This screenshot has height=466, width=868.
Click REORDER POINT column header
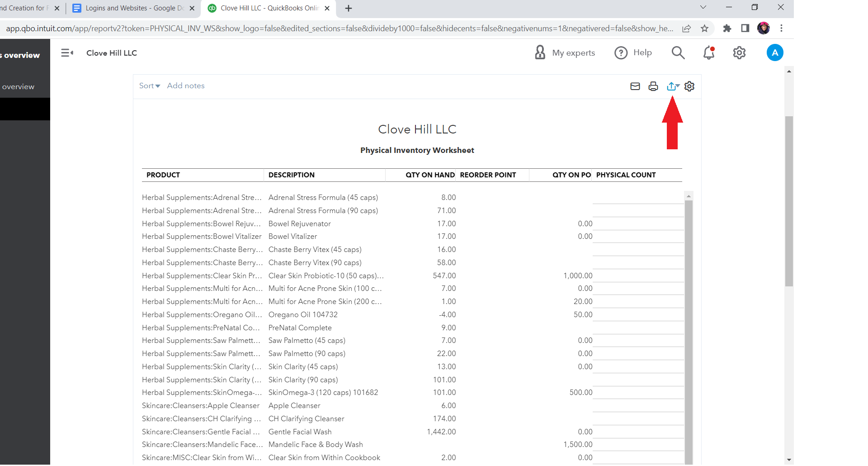point(488,175)
